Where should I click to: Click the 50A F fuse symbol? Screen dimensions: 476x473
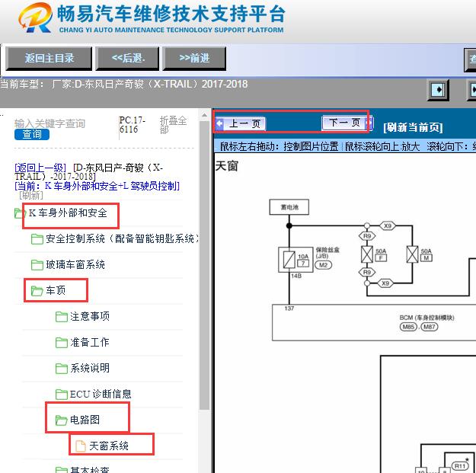point(367,254)
